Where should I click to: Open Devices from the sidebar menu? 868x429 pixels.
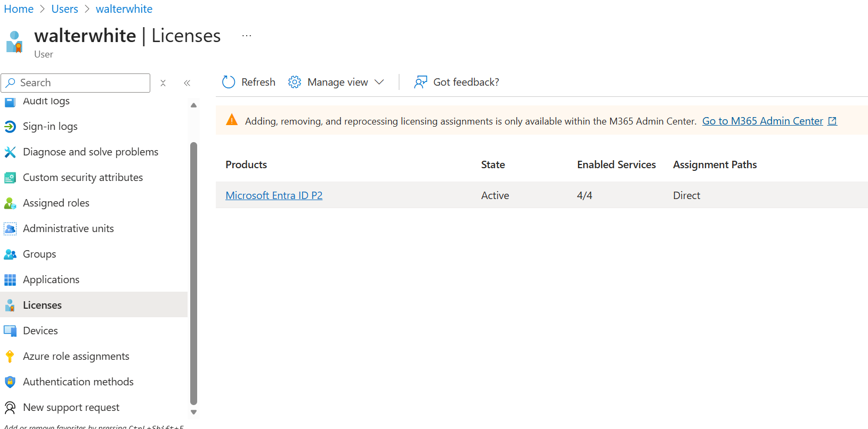(40, 331)
